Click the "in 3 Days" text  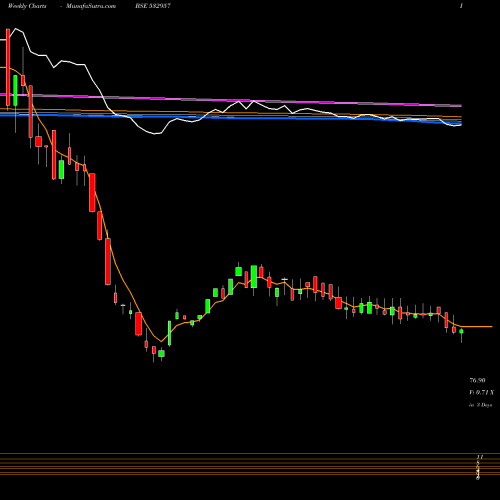480,405
